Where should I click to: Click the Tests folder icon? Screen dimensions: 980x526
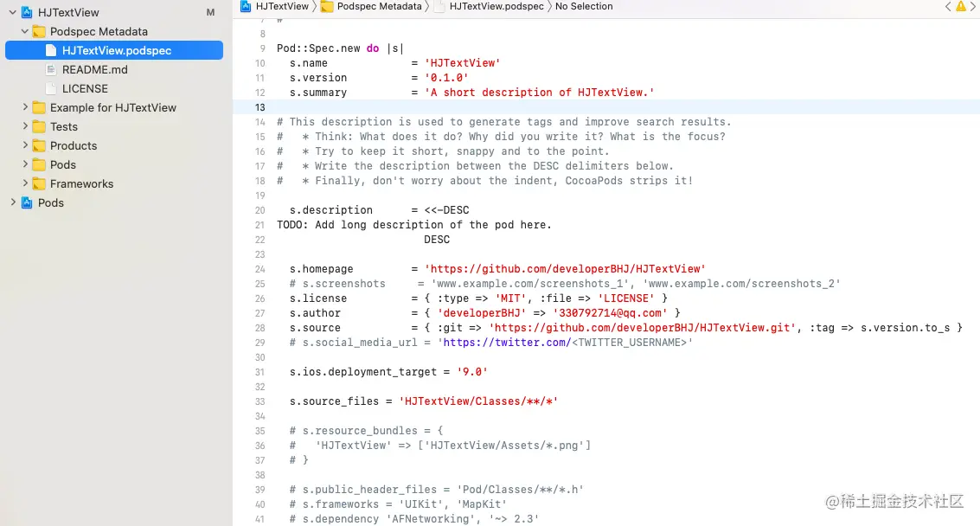click(39, 126)
